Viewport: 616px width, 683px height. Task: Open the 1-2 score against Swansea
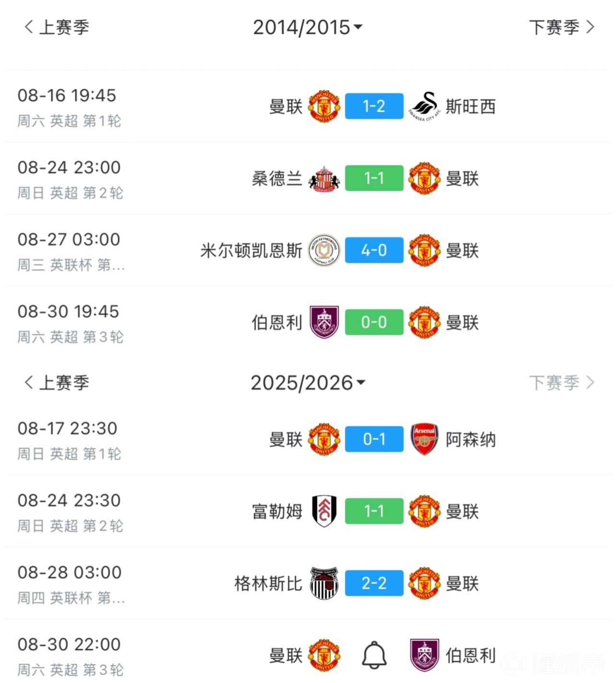coord(374,106)
